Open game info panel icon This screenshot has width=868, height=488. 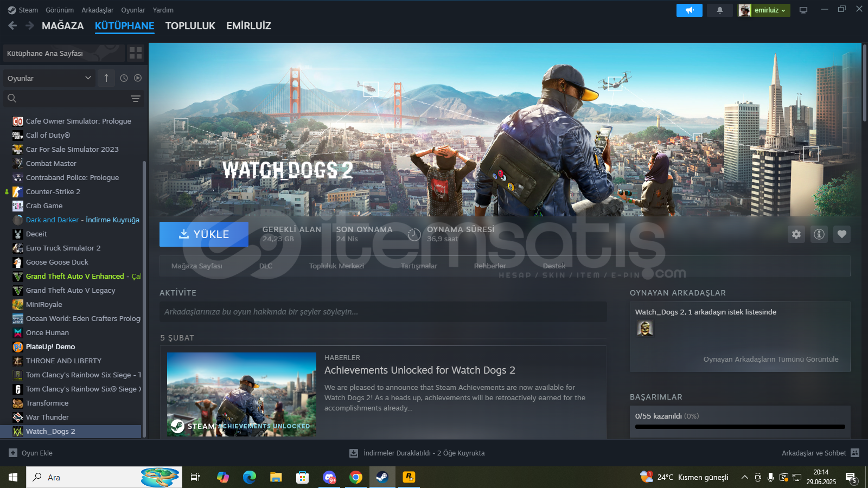point(819,234)
